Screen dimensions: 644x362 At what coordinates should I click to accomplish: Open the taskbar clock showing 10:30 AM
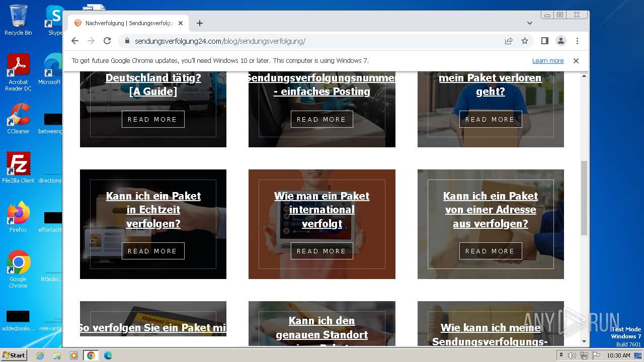618,355
